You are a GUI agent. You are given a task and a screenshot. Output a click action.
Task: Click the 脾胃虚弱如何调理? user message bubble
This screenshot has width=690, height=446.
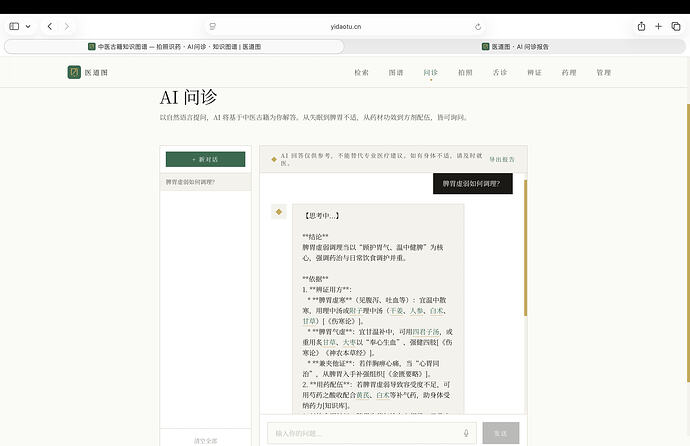[473, 183]
